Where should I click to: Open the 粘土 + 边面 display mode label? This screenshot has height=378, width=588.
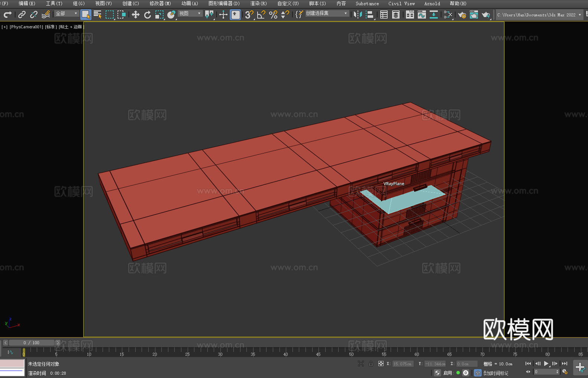click(71, 27)
